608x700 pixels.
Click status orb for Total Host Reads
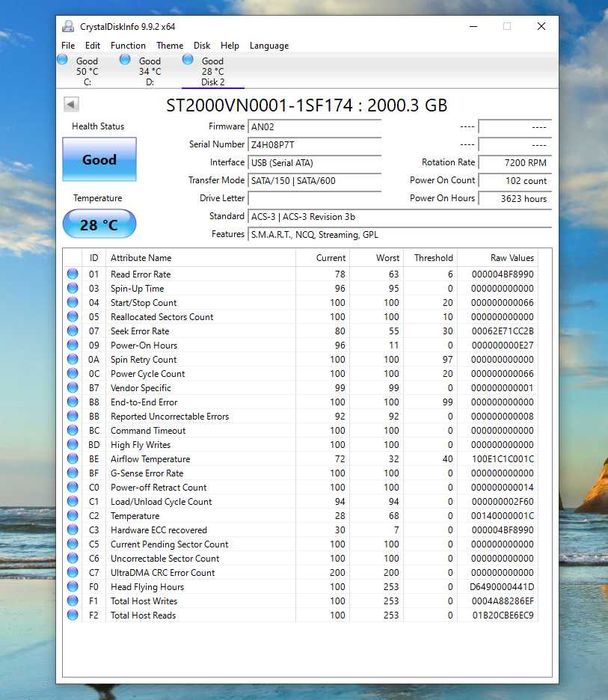pos(72,615)
